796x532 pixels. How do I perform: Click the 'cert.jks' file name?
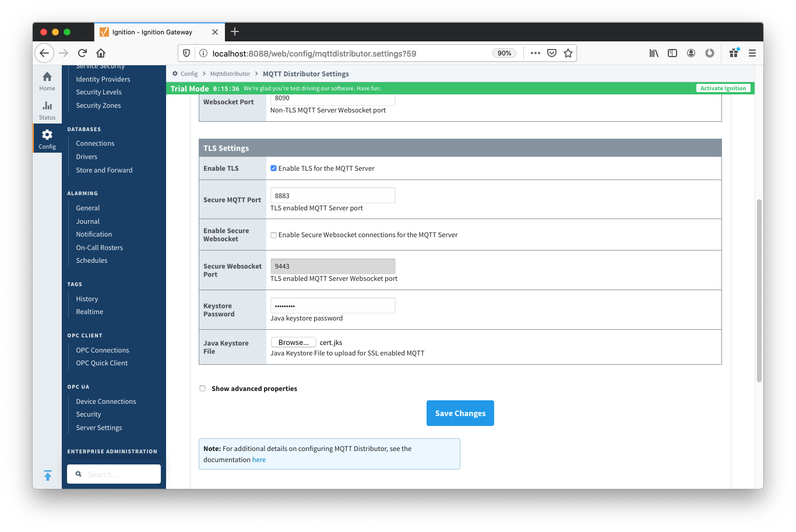click(331, 343)
